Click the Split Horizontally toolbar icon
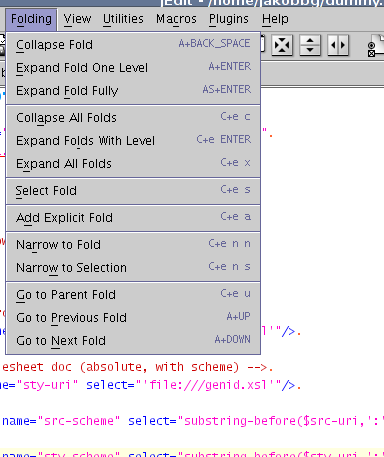The height and width of the screenshot is (457, 384). pos(310,45)
